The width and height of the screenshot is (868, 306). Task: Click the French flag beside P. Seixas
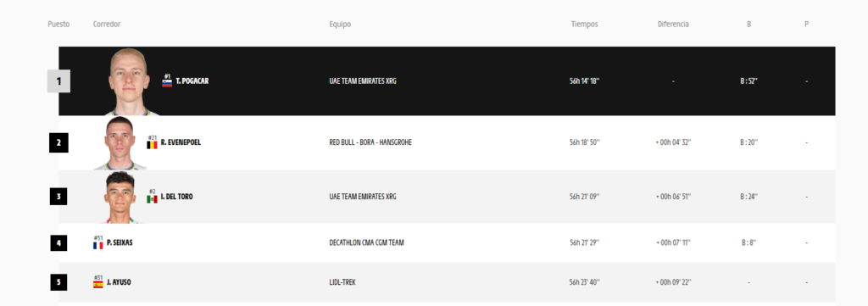(x=98, y=245)
